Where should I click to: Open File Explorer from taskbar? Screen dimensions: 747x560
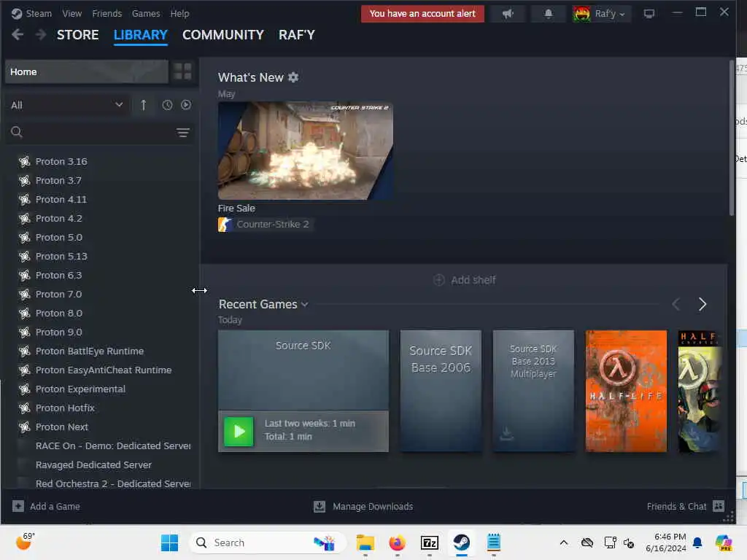pyautogui.click(x=365, y=542)
